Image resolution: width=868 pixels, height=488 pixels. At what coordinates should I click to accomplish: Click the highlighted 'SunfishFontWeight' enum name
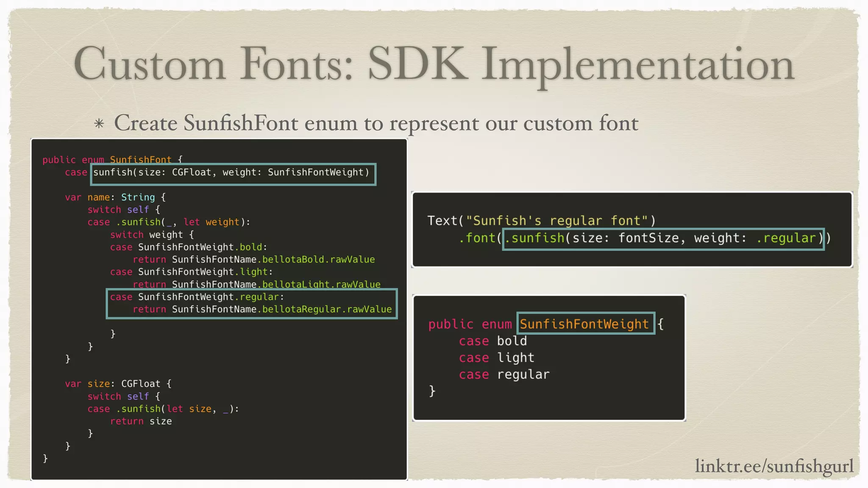pyautogui.click(x=585, y=324)
